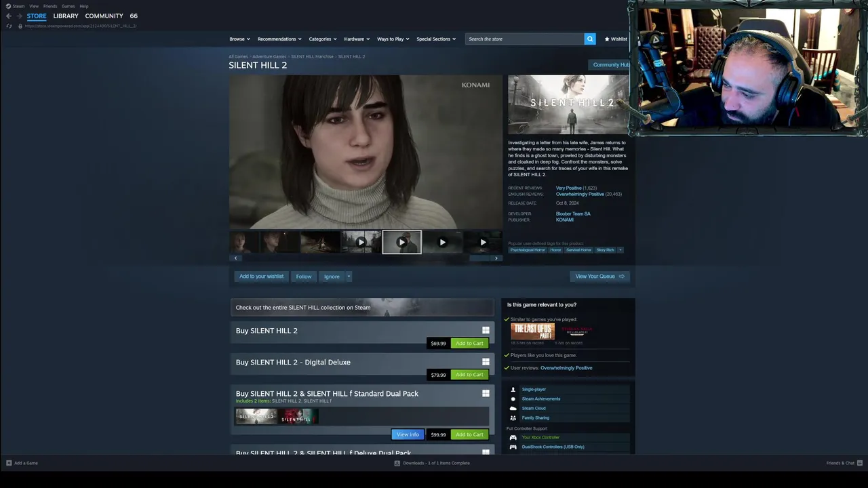
Task: Click The Last of Us Part I thumbnail
Action: coord(532,331)
